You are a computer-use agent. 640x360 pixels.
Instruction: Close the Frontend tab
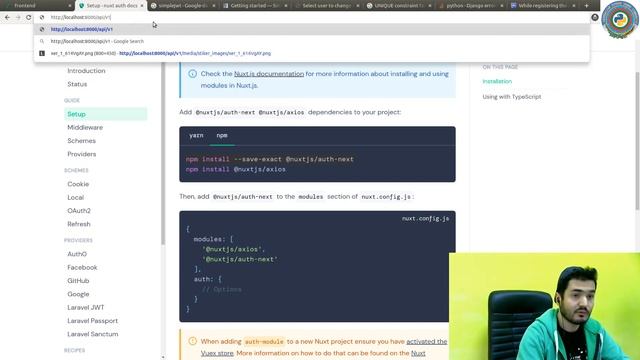click(x=70, y=6)
